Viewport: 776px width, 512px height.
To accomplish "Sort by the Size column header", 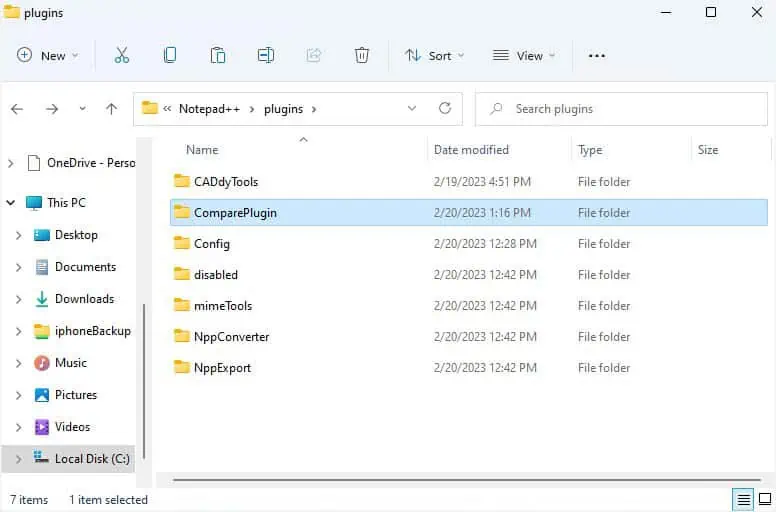I will click(708, 150).
